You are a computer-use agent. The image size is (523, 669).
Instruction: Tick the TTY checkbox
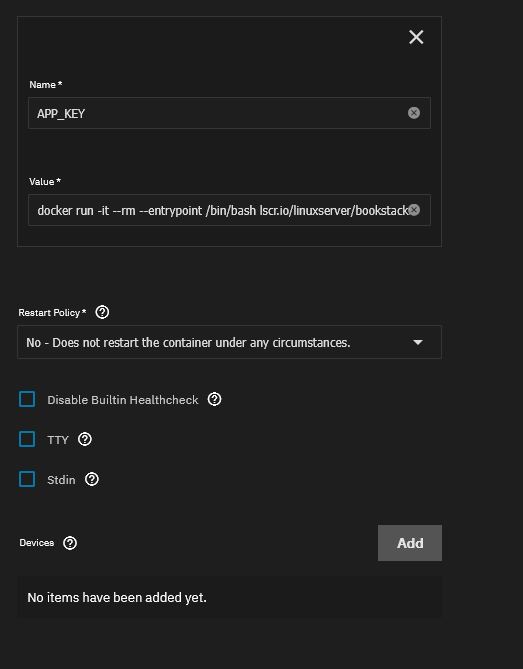tap(27, 439)
